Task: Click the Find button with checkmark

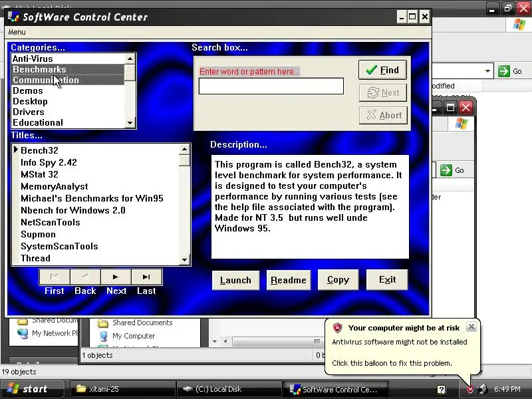Action: (383, 70)
